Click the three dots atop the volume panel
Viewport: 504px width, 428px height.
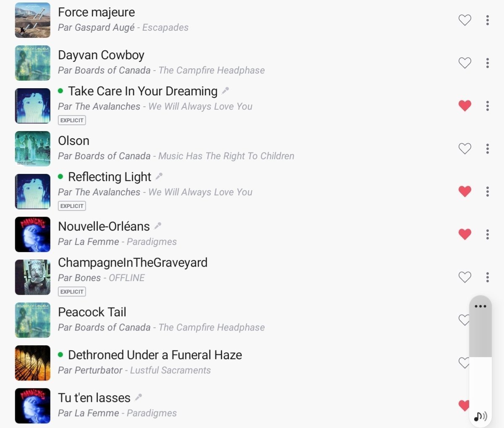click(480, 306)
